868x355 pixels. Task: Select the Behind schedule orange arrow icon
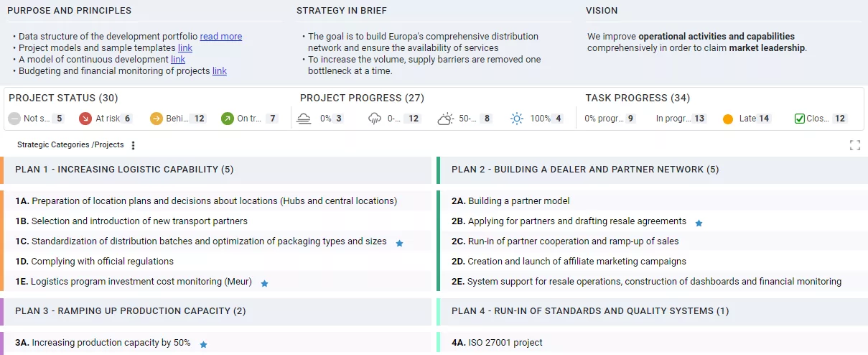point(157,119)
